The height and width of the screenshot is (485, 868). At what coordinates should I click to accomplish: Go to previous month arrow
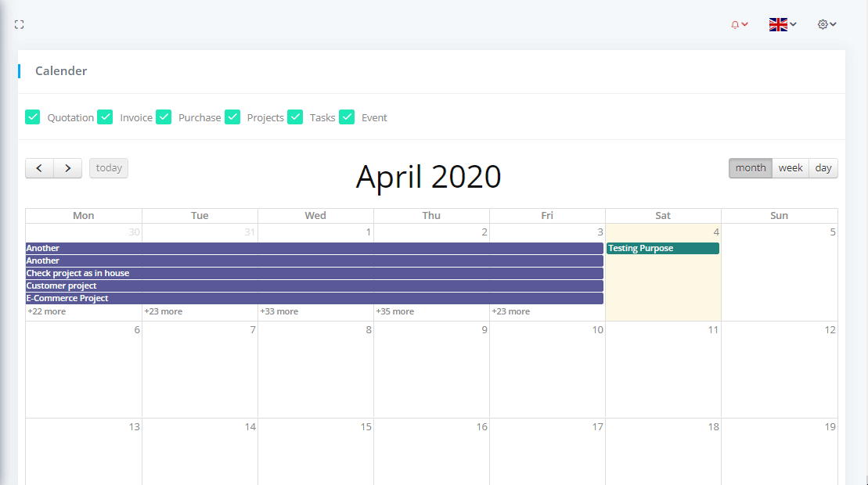[x=39, y=168]
